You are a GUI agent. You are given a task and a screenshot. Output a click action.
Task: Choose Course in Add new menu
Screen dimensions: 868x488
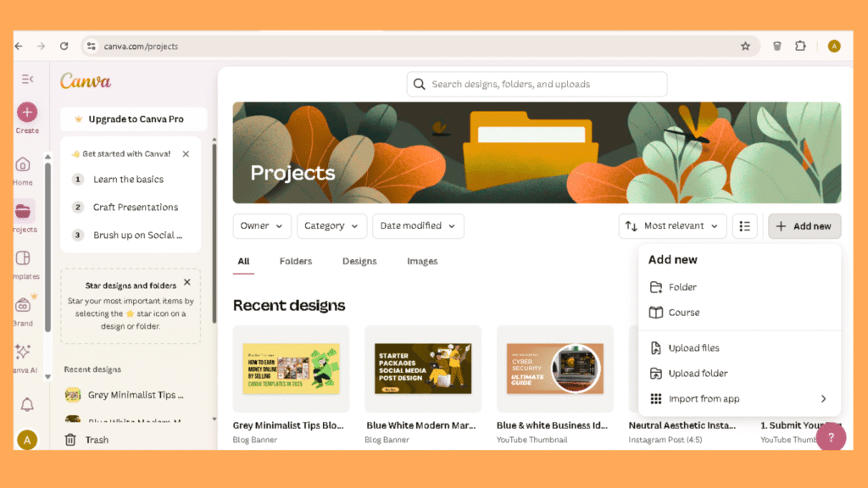[739, 313]
